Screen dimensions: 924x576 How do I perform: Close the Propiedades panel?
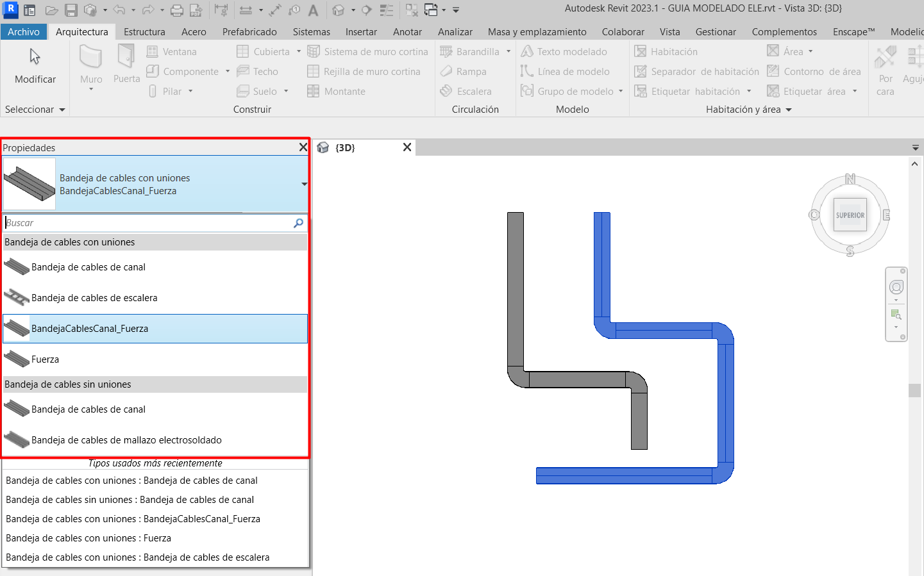303,147
